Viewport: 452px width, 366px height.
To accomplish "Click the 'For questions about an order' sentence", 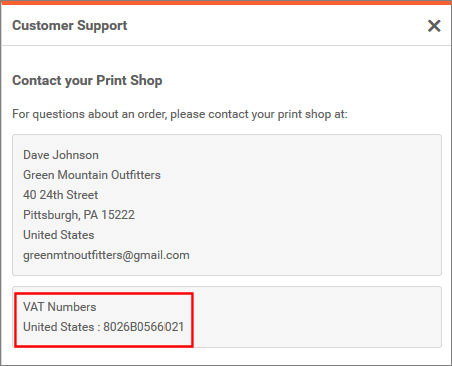I will [180, 114].
